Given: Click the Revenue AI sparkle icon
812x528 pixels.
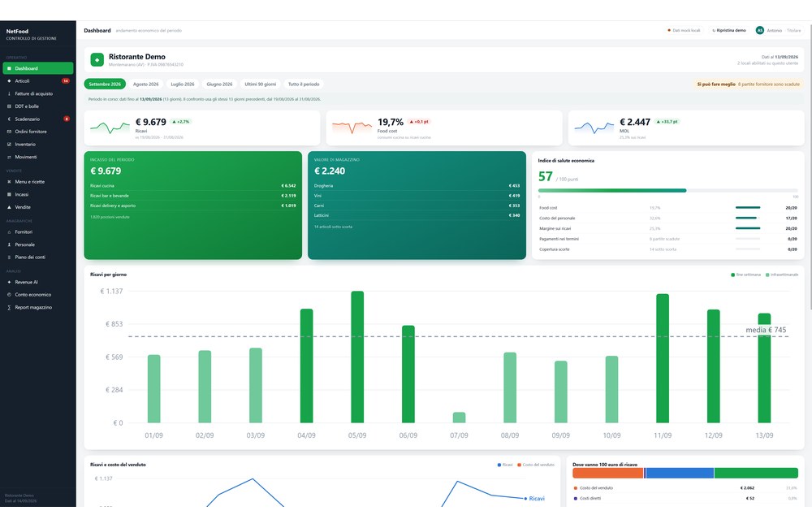Looking at the screenshot, I should (x=9, y=283).
